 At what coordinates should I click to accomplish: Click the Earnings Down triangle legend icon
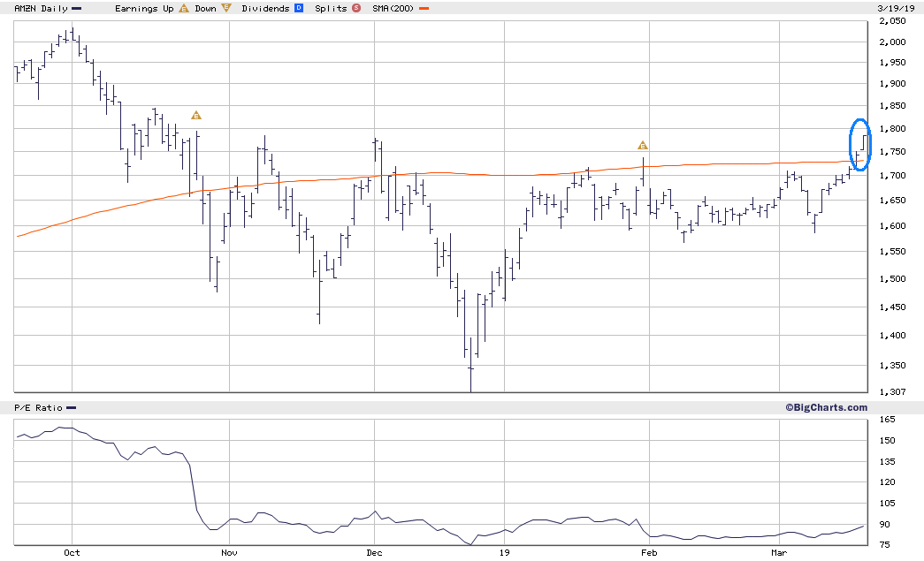(x=225, y=8)
